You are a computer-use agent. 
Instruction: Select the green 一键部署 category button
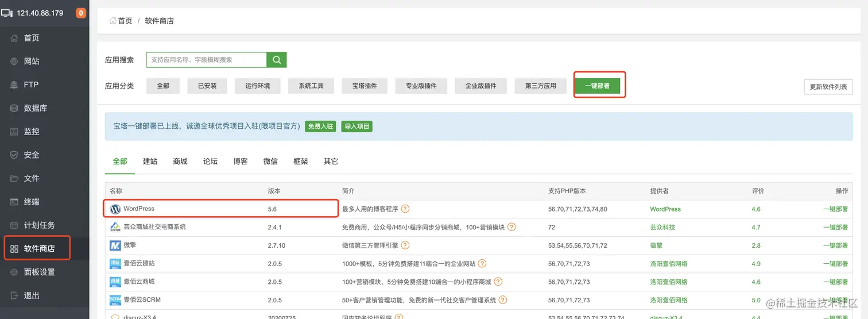pos(598,86)
